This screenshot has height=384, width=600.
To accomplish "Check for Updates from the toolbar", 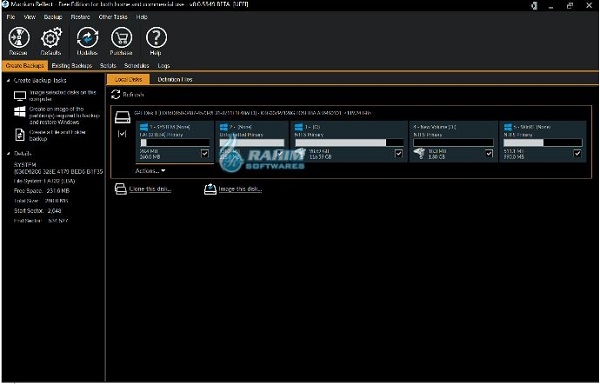I will click(x=87, y=42).
